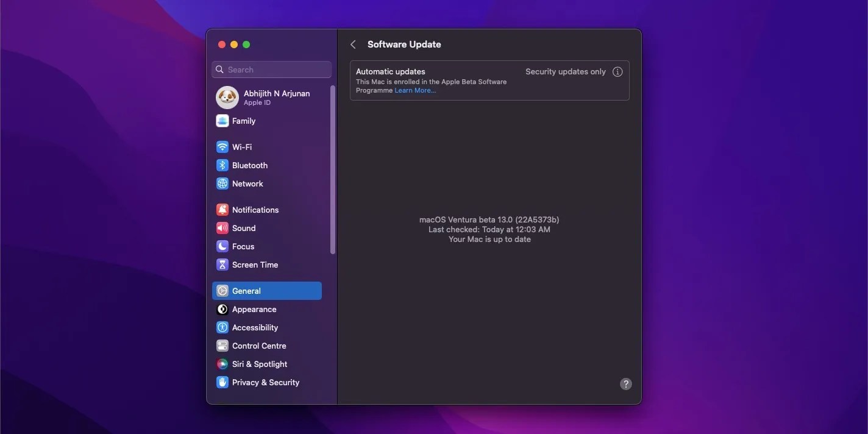
Task: Click the help question mark button
Action: (x=625, y=383)
